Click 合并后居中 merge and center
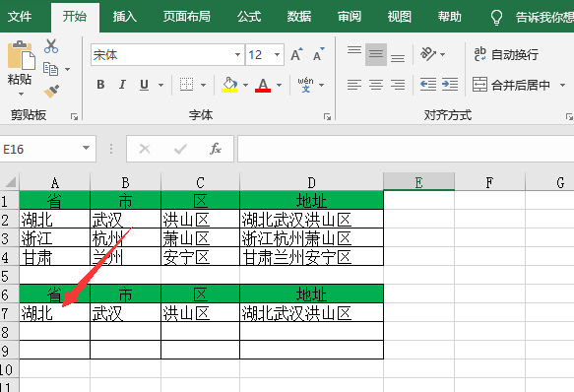This screenshot has height=392, width=574. click(x=511, y=85)
